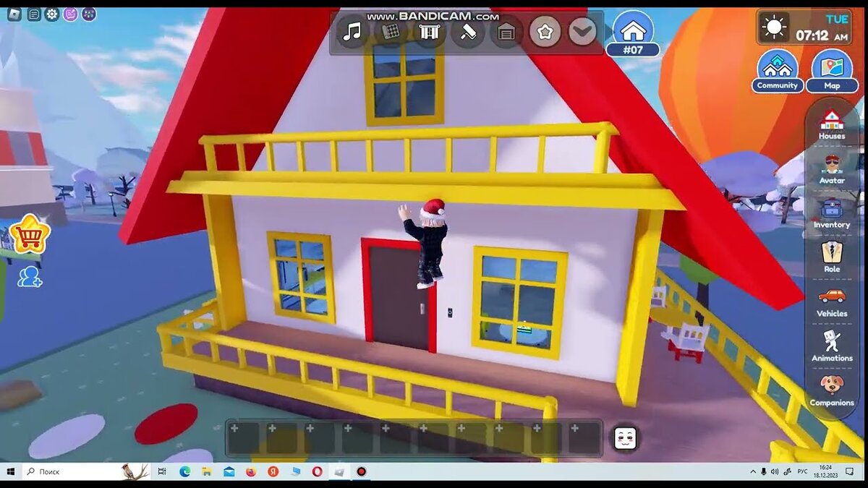The image size is (868, 488).
Task: Open Animations in the side menu
Action: pyautogui.click(x=832, y=347)
